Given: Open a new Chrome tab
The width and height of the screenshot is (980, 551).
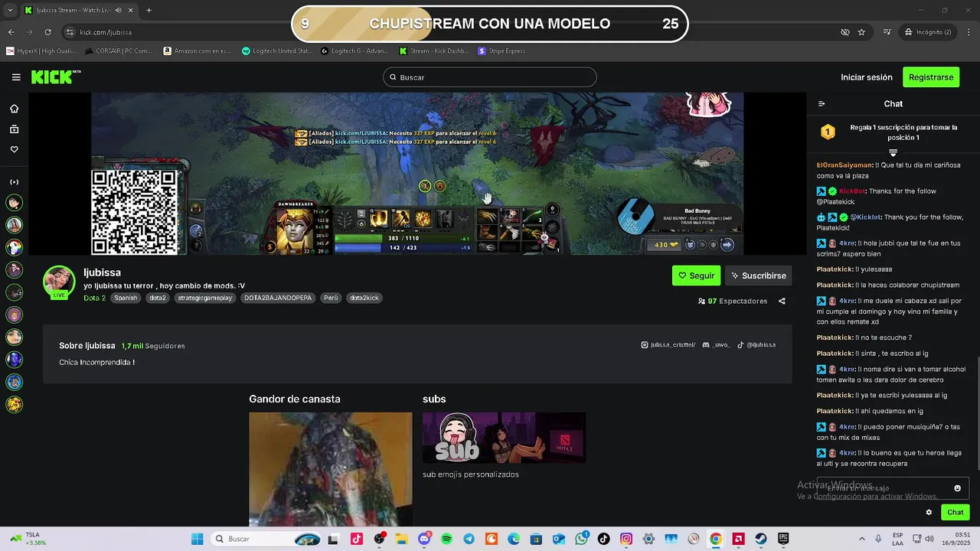Looking at the screenshot, I should (x=149, y=10).
